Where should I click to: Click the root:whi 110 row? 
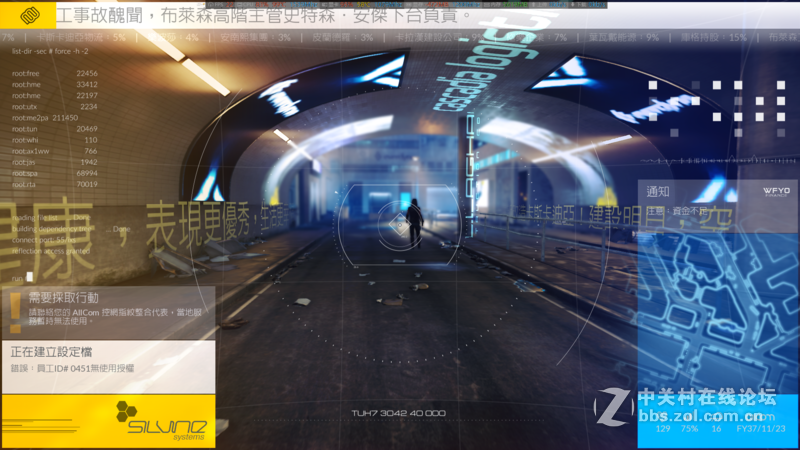55,140
